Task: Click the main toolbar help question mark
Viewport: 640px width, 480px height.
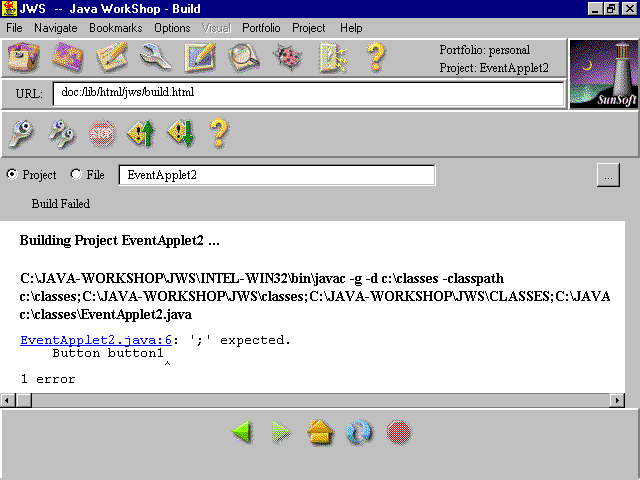Action: pos(376,58)
